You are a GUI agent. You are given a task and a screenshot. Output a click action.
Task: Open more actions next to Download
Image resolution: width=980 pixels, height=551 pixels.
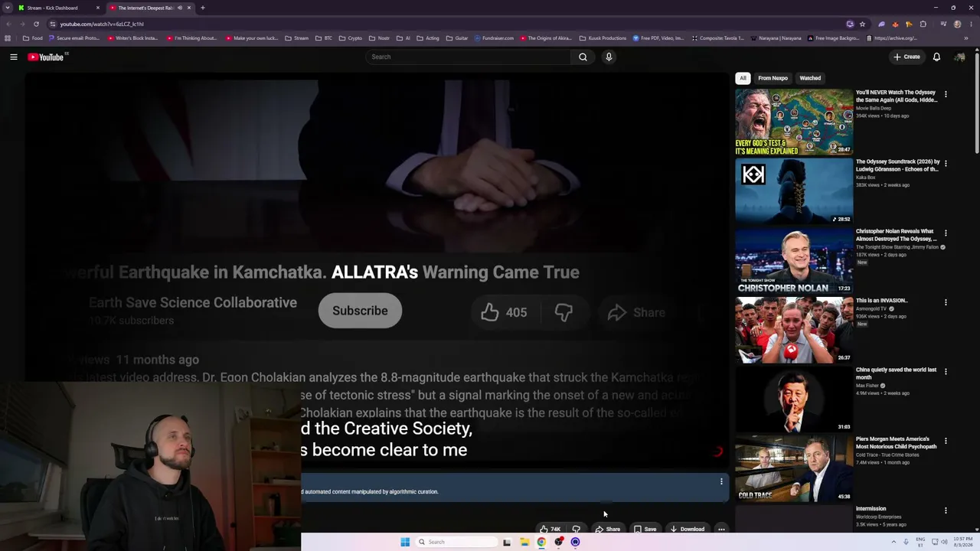click(721, 529)
